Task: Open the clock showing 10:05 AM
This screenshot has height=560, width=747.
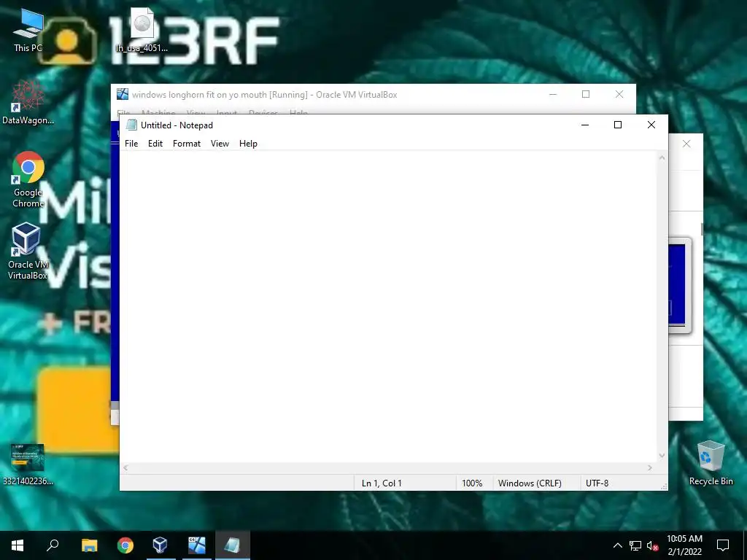Action: click(x=684, y=545)
